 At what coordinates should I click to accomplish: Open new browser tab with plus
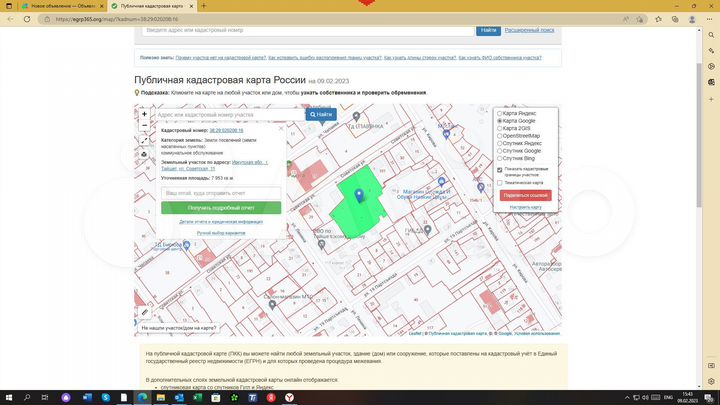click(204, 6)
